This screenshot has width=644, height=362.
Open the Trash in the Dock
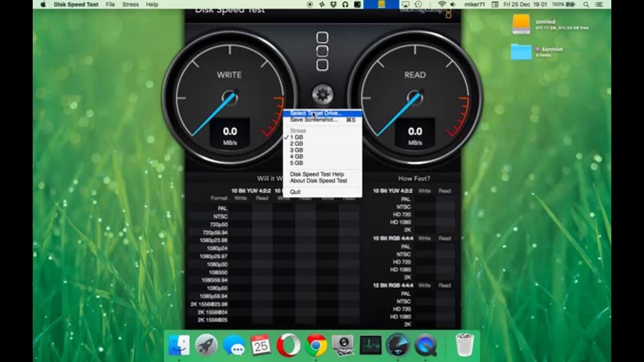(464, 345)
